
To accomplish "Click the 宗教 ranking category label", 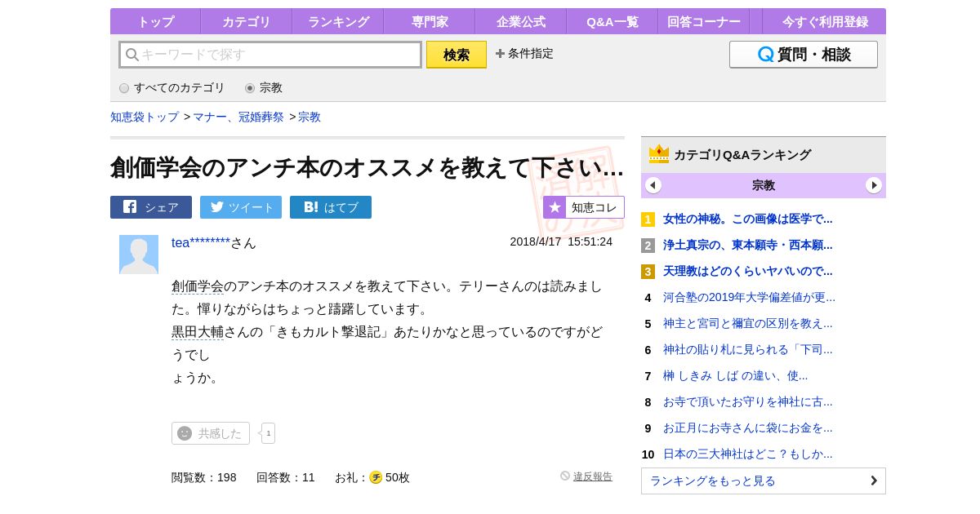I will [764, 185].
